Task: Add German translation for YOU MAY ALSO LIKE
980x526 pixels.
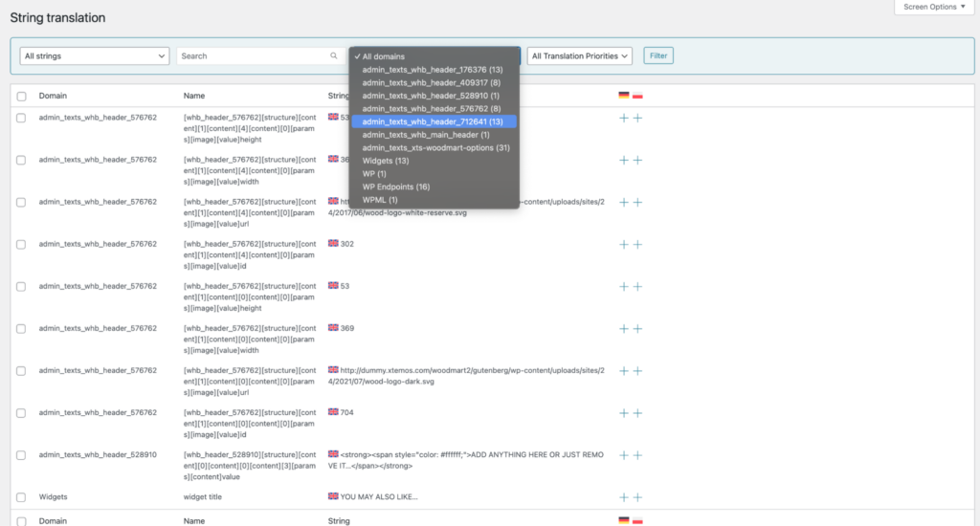Action: (x=623, y=497)
